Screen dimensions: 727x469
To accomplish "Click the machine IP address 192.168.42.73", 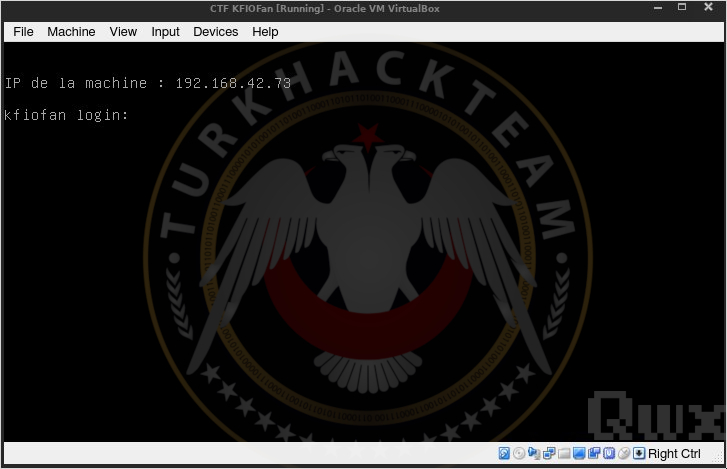I will (233, 83).
